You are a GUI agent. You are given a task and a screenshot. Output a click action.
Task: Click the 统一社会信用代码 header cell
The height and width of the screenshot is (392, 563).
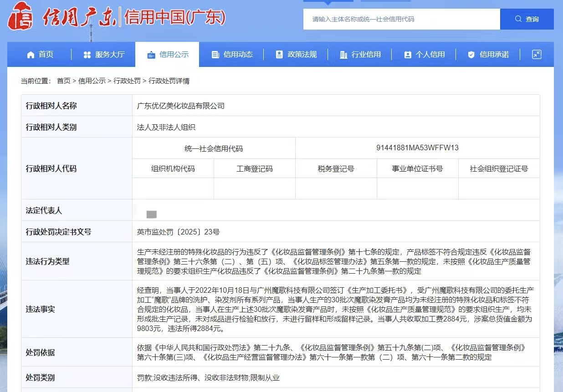click(x=214, y=148)
